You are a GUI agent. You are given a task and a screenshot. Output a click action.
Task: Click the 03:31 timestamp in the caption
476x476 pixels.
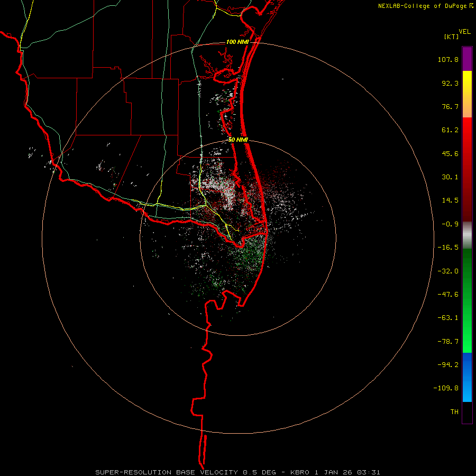coord(369,472)
